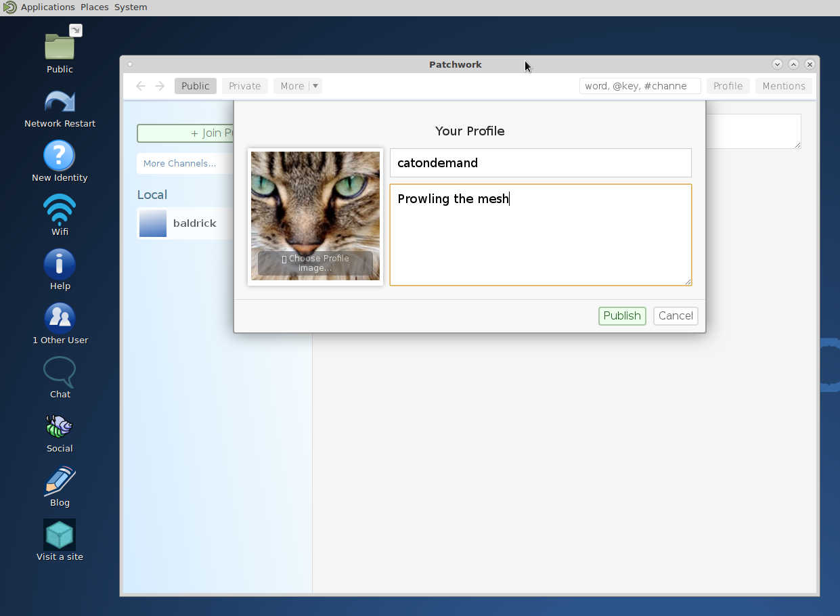
Task: Open the Profile page button
Action: (728, 86)
